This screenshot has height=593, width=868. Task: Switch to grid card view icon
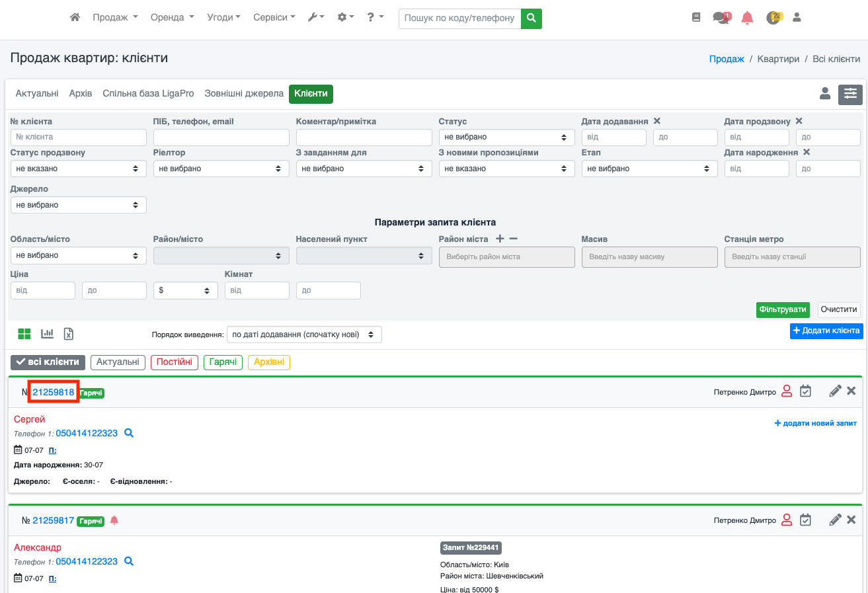pyautogui.click(x=24, y=334)
